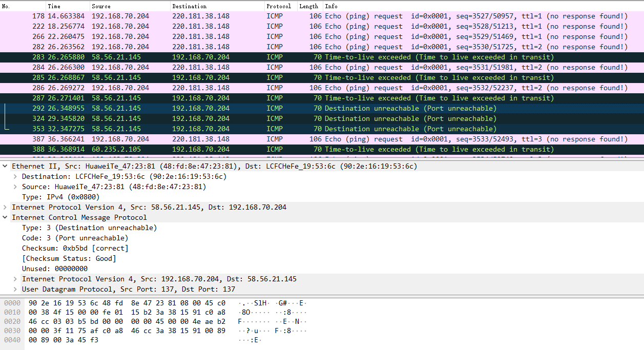Select packet 324 Destination unreachable row

click(x=205, y=118)
